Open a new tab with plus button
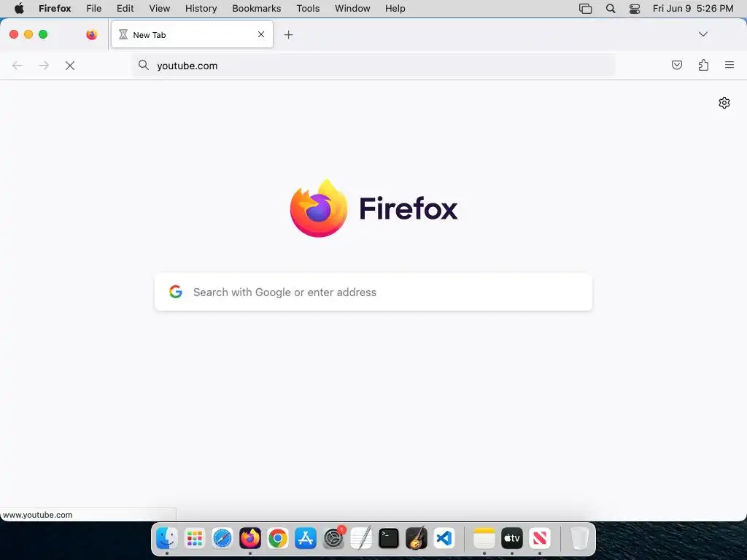Viewport: 747px width, 560px height. pos(288,35)
